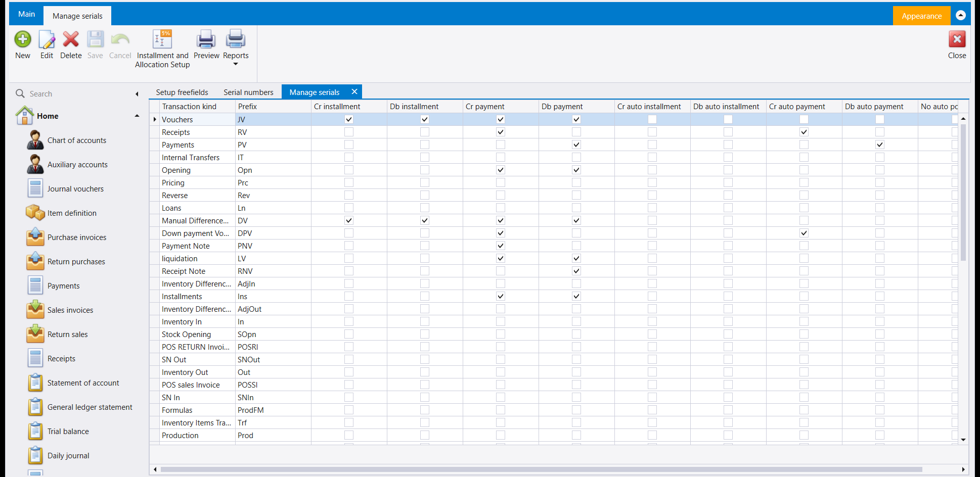Sort by Transaction kind column header
The image size is (980, 477).
point(197,107)
